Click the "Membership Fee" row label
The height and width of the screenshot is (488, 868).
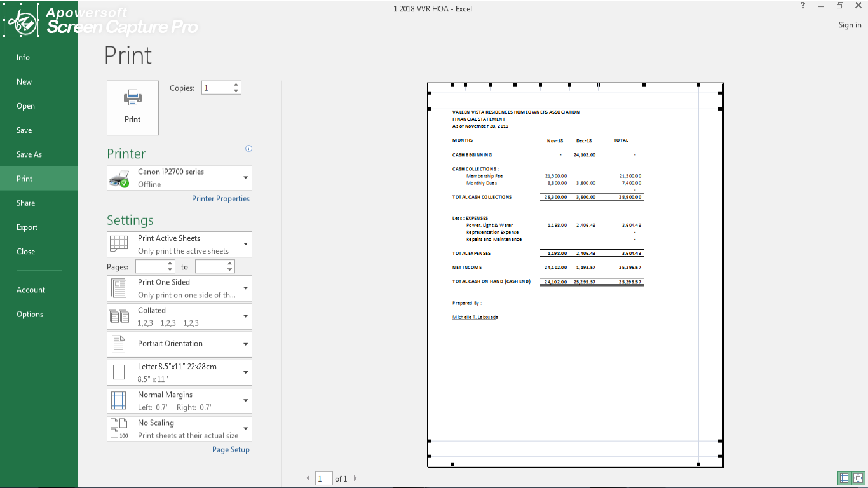(485, 176)
